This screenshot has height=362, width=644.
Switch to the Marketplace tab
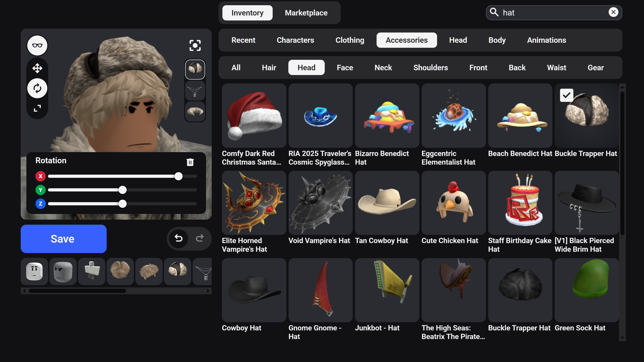(306, 13)
